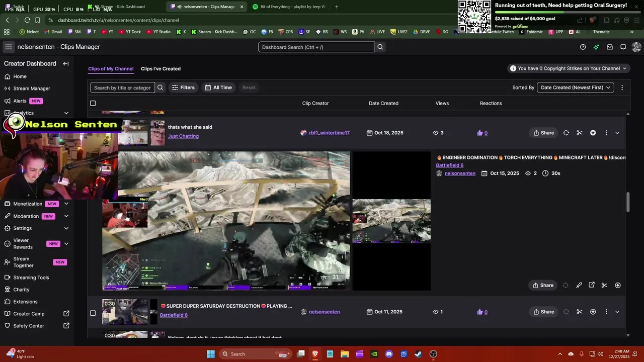Click the dashboard search magnifier button

pyautogui.click(x=380, y=47)
